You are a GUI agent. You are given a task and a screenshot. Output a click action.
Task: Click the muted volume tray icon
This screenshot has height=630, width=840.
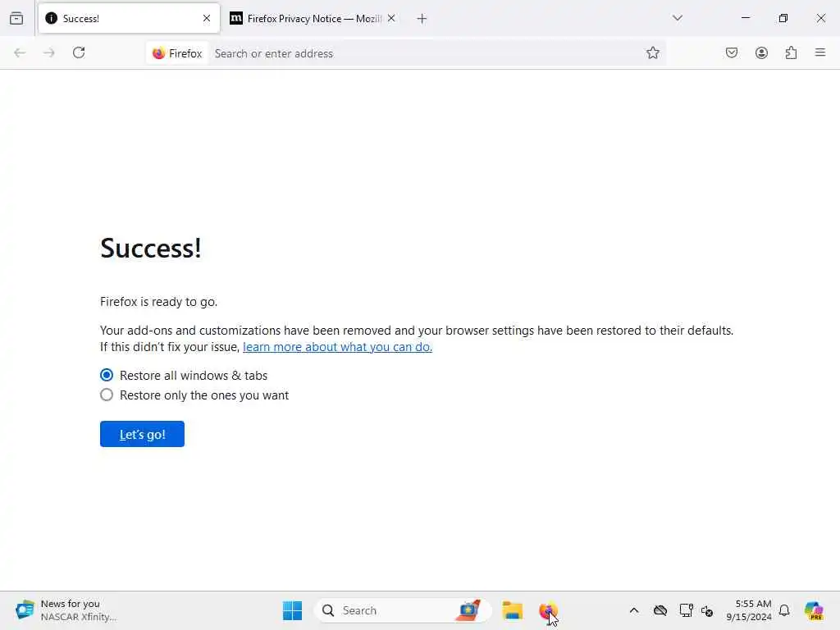coord(707,610)
